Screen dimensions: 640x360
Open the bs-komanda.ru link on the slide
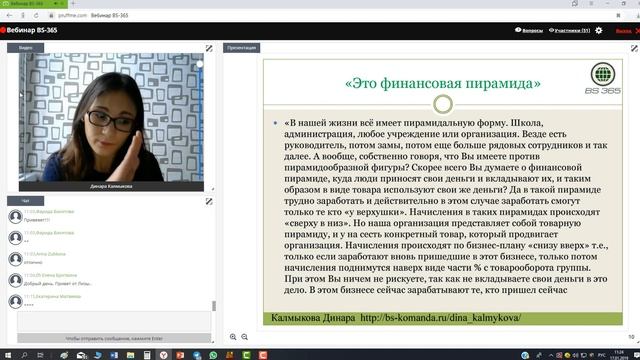coord(441,318)
